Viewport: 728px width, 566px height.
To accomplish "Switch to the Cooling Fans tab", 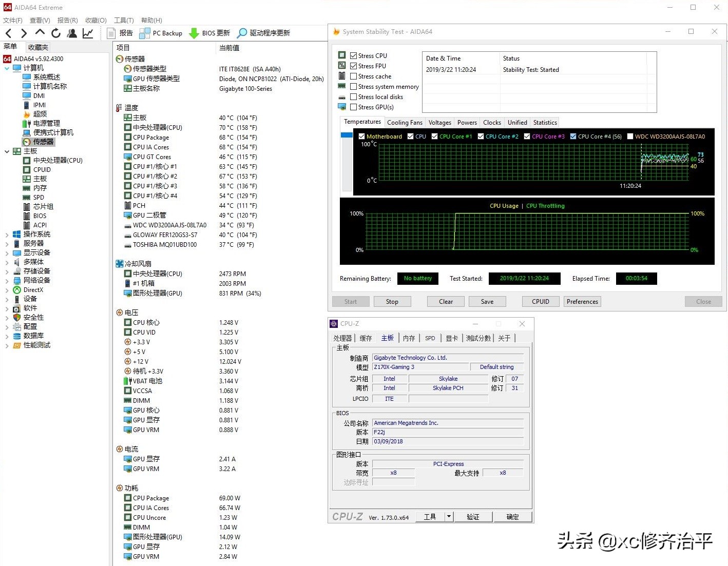I will (x=405, y=123).
